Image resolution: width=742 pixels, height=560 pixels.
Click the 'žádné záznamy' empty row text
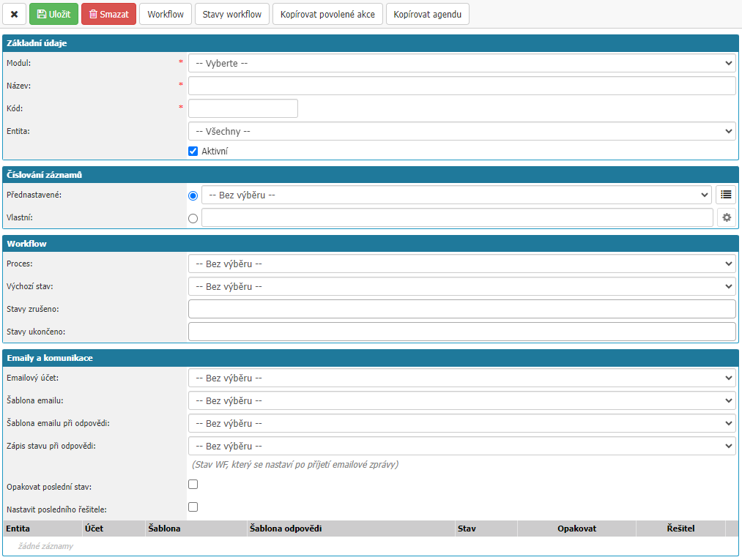pos(46,546)
